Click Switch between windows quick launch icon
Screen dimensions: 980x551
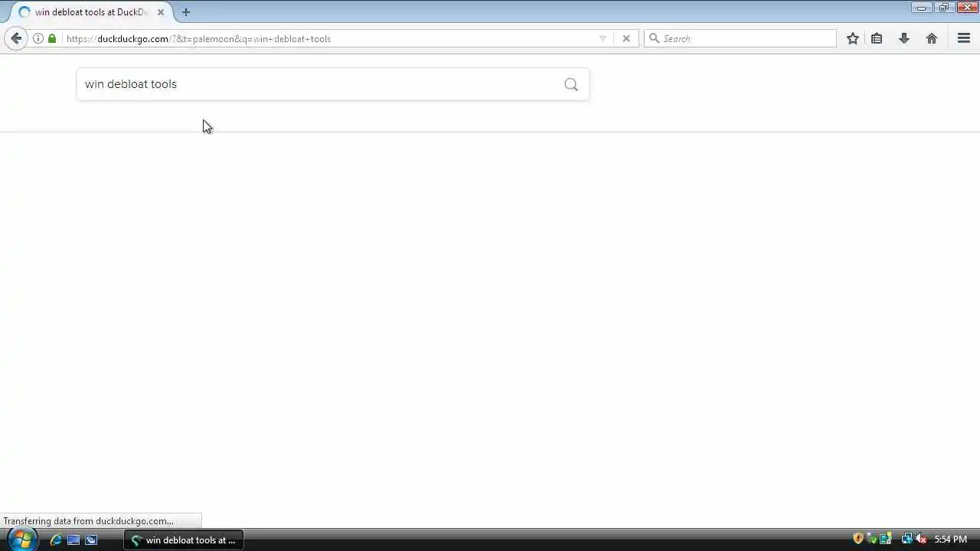click(91, 540)
